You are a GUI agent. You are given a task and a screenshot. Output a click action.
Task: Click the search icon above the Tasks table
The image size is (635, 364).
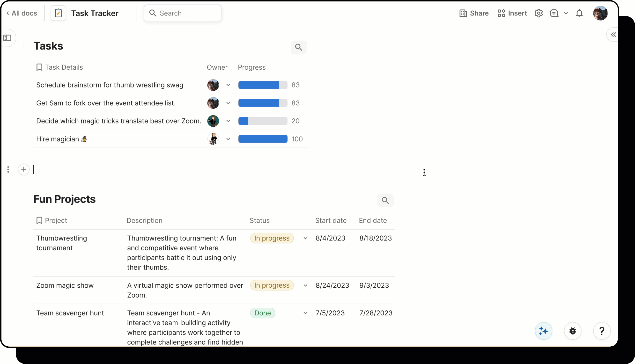click(x=299, y=47)
